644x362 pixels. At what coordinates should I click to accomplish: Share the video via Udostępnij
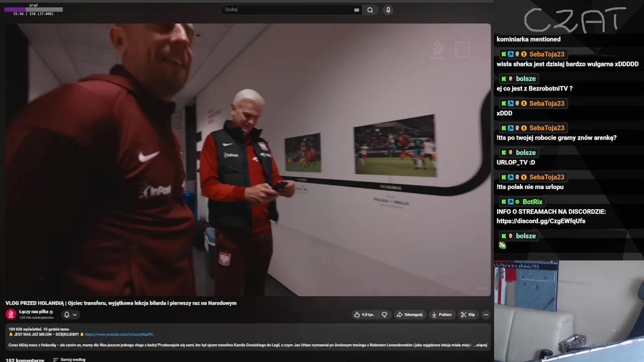409,315
